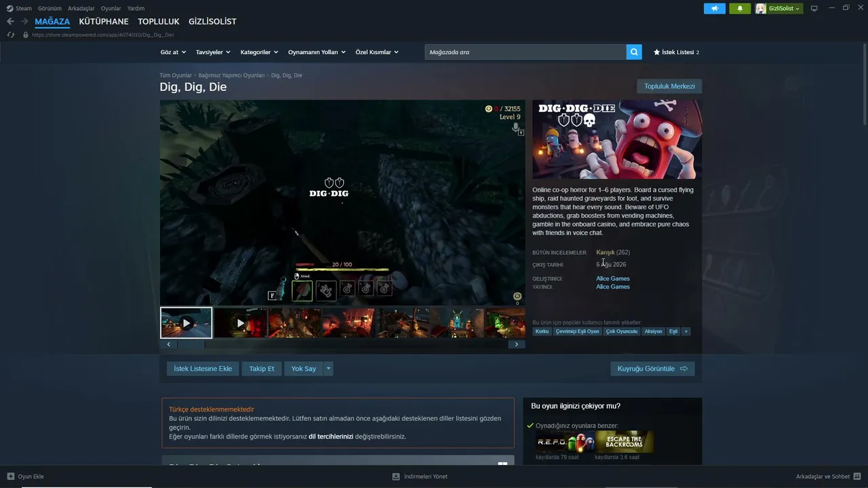This screenshot has width=868, height=488.
Task: Click the Dig Dig Die header capsule image
Action: (x=617, y=140)
